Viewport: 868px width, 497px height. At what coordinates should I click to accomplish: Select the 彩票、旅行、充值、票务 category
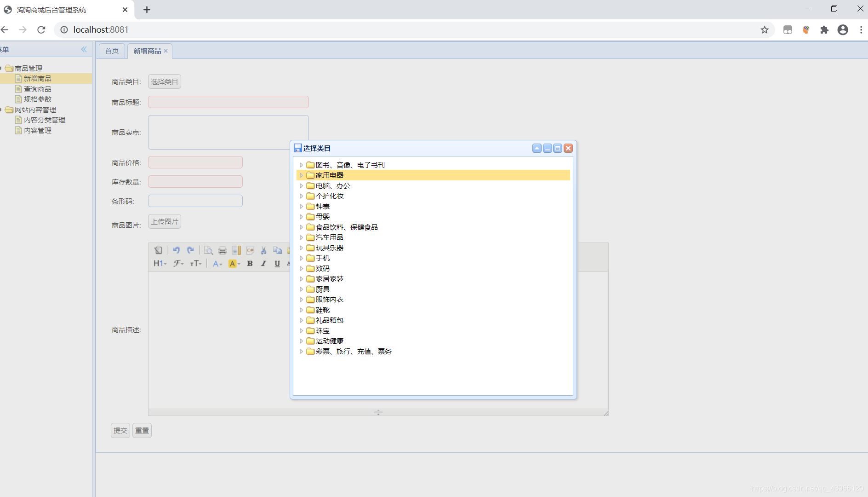pos(354,352)
